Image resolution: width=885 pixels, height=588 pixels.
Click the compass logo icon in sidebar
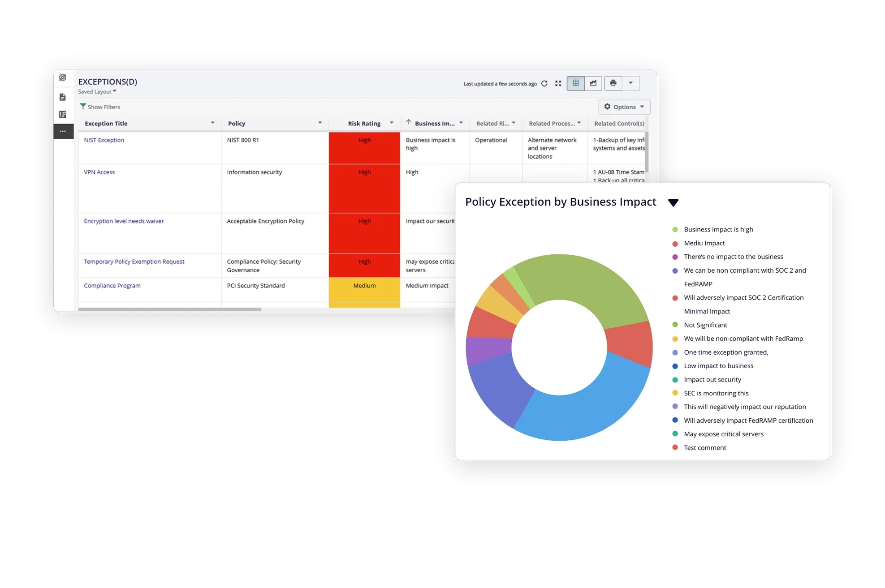click(63, 77)
